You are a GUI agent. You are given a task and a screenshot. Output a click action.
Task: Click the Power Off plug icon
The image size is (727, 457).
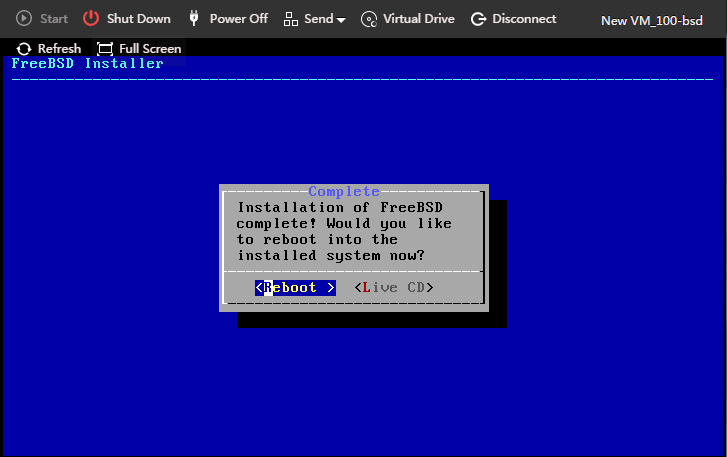click(x=194, y=19)
